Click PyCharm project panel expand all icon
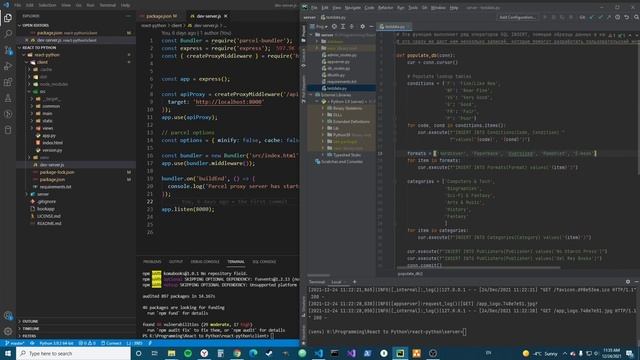 [343, 27]
